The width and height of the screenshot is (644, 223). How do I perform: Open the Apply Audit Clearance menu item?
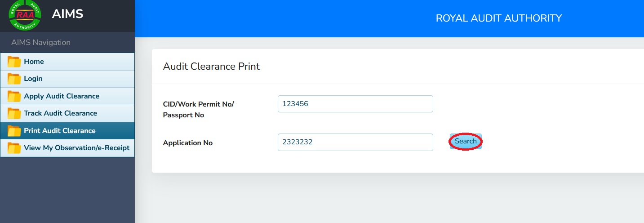62,96
